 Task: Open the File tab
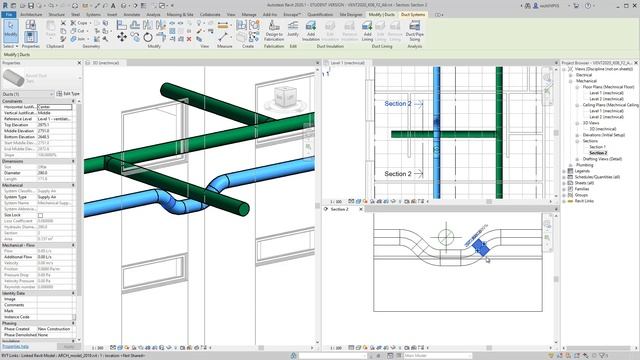click(9, 14)
